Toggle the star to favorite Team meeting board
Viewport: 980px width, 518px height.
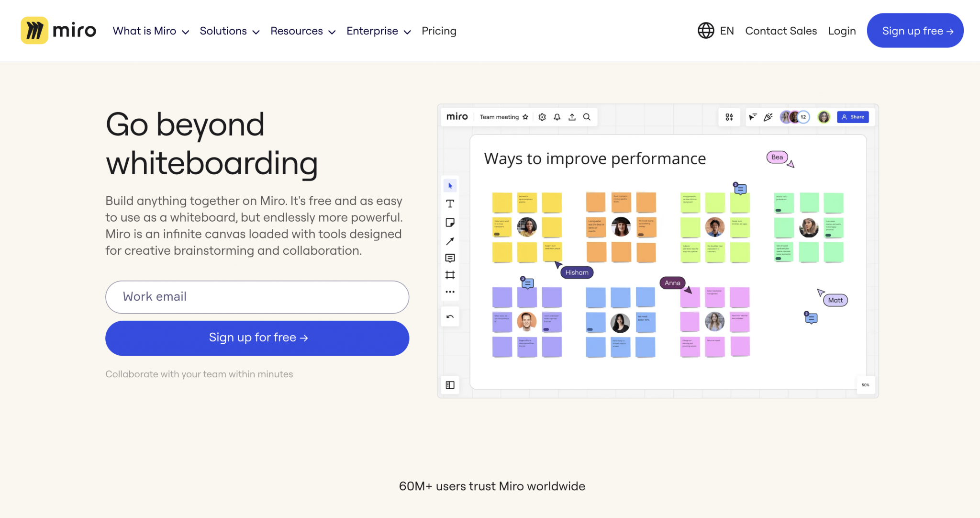[525, 116]
